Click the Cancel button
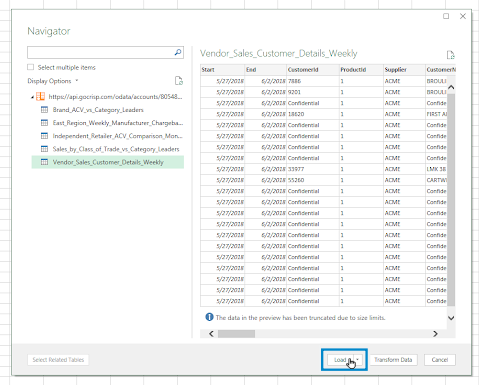The width and height of the screenshot is (479, 385). (440, 360)
